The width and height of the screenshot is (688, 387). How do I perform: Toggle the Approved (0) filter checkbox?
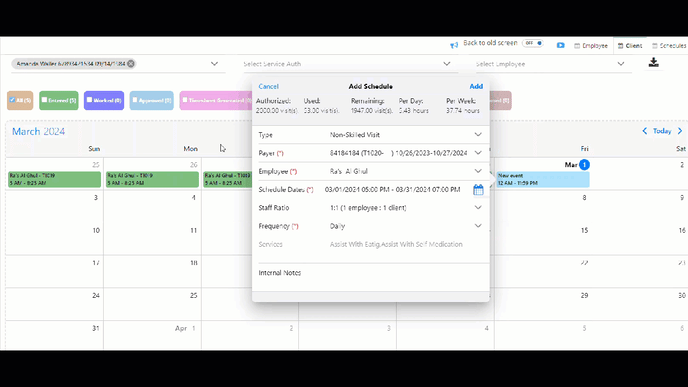[135, 100]
